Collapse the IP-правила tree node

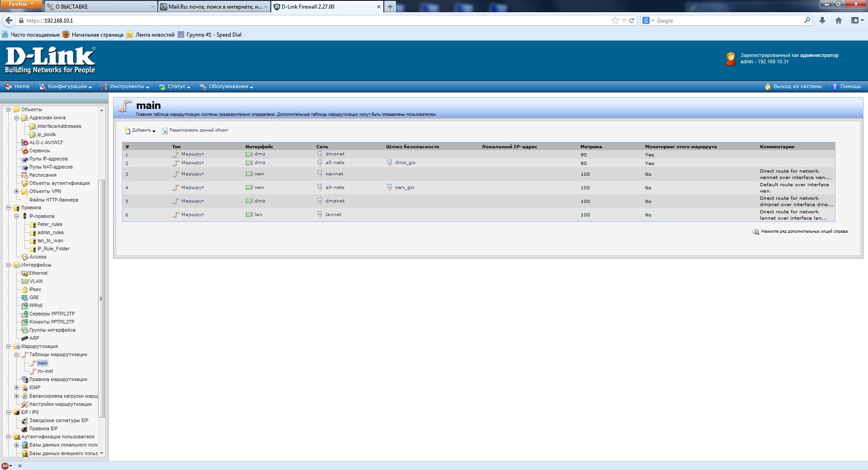click(16, 216)
